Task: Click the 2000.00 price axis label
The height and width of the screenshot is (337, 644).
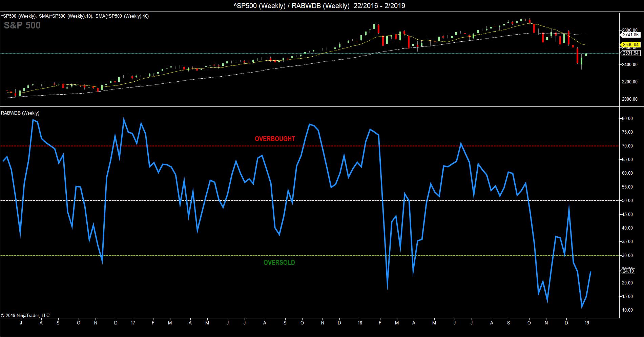Action: [x=630, y=99]
